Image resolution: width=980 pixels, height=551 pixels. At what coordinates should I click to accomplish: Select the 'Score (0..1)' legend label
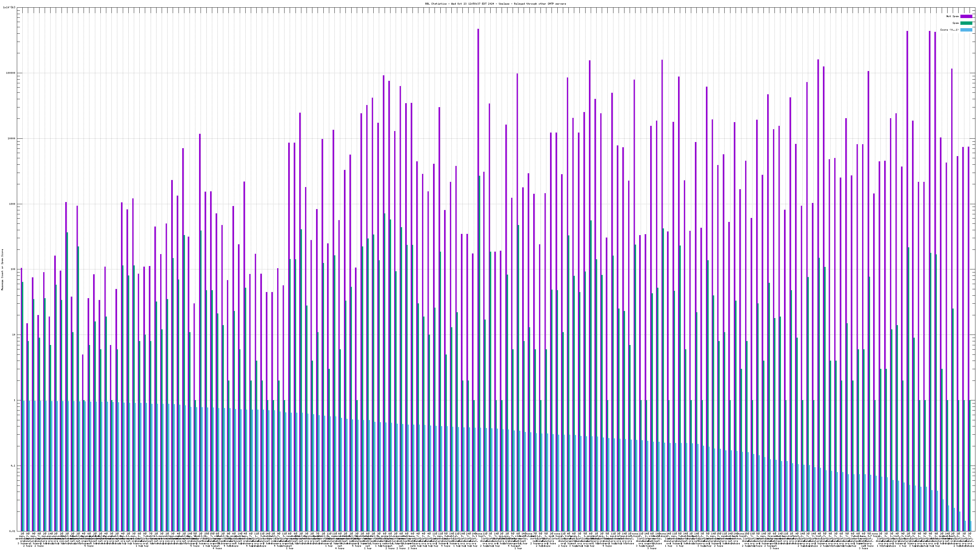(949, 30)
